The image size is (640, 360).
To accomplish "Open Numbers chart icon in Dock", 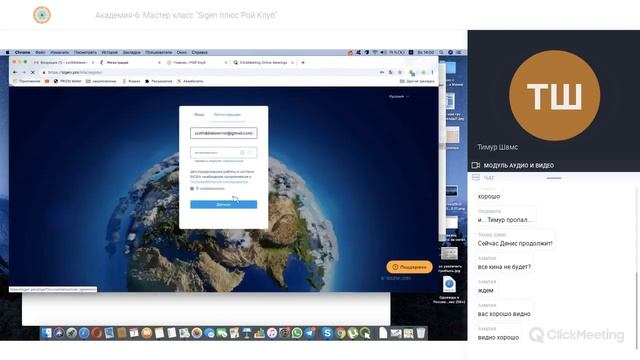I will (x=259, y=333).
